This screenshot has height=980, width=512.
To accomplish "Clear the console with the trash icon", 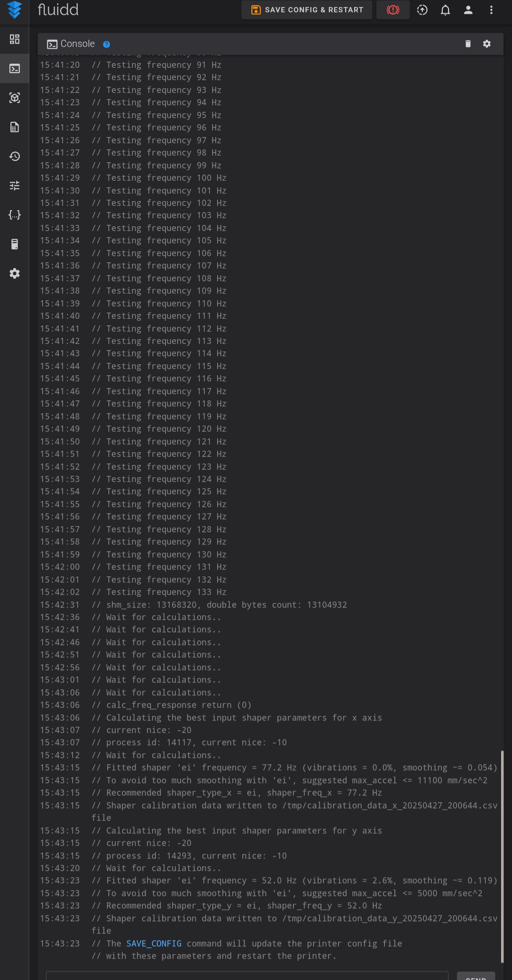I will click(x=468, y=44).
